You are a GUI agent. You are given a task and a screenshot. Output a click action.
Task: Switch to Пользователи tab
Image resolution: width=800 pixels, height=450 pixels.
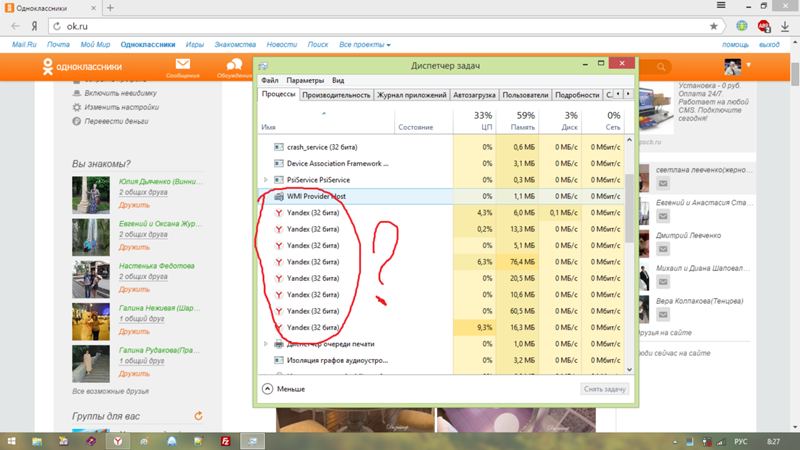(525, 95)
